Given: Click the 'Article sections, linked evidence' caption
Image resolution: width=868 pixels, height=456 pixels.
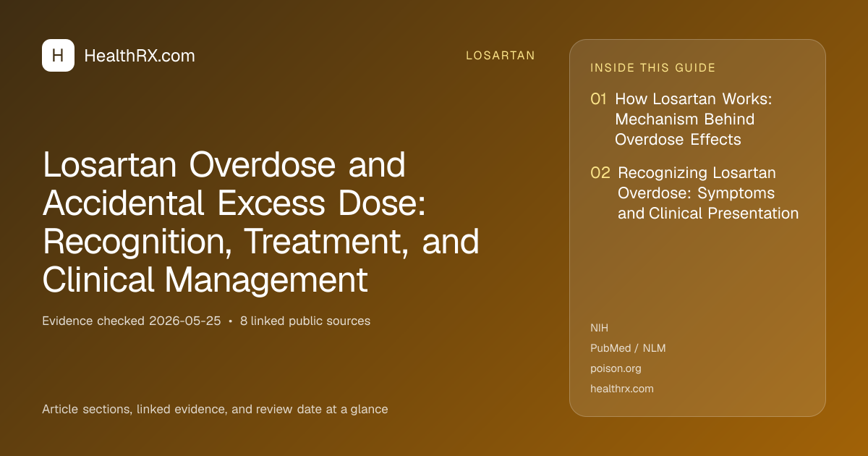Looking at the screenshot, I should click(215, 409).
